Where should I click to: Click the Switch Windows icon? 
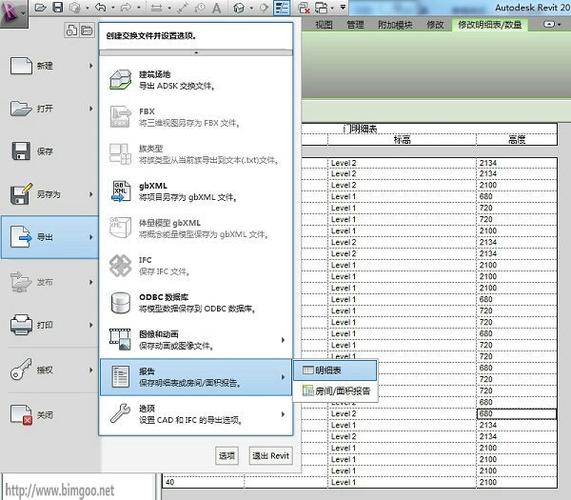(x=321, y=8)
